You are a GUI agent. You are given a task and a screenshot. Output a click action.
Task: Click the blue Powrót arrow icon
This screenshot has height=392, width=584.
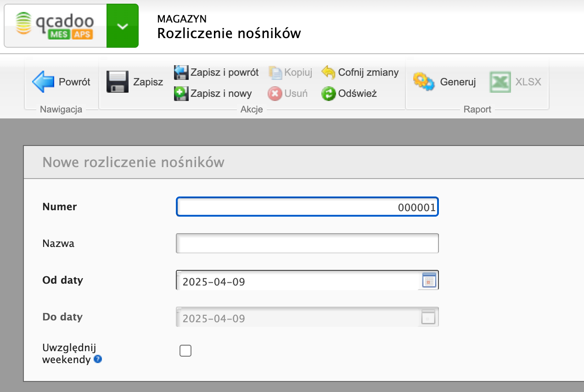point(43,82)
